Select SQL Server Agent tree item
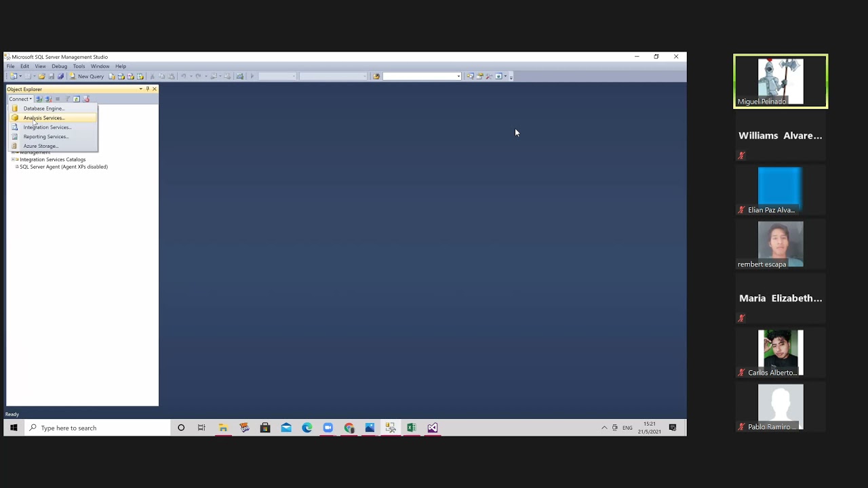 (64, 167)
